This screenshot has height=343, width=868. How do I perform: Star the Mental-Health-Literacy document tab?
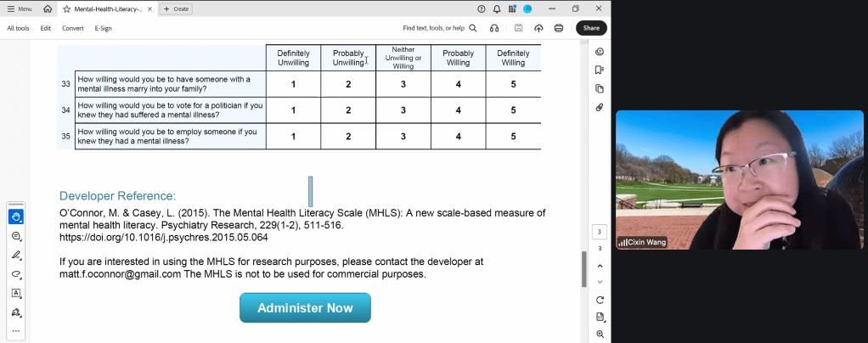67,8
